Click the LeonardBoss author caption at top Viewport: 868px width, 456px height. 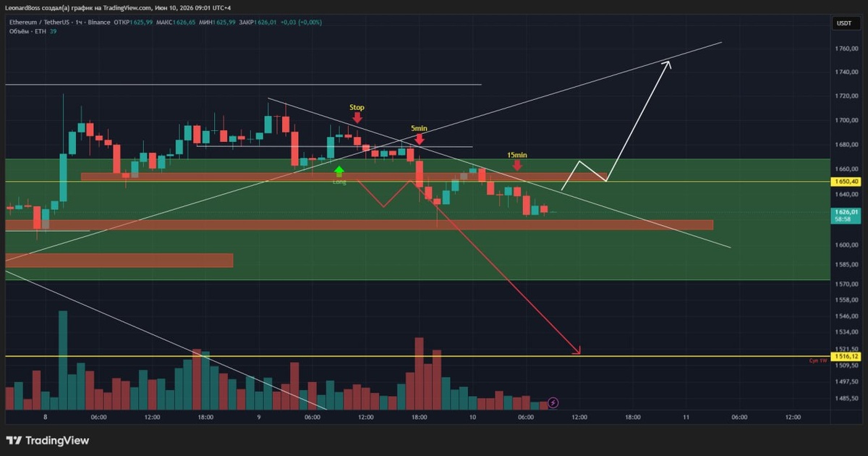(119, 8)
